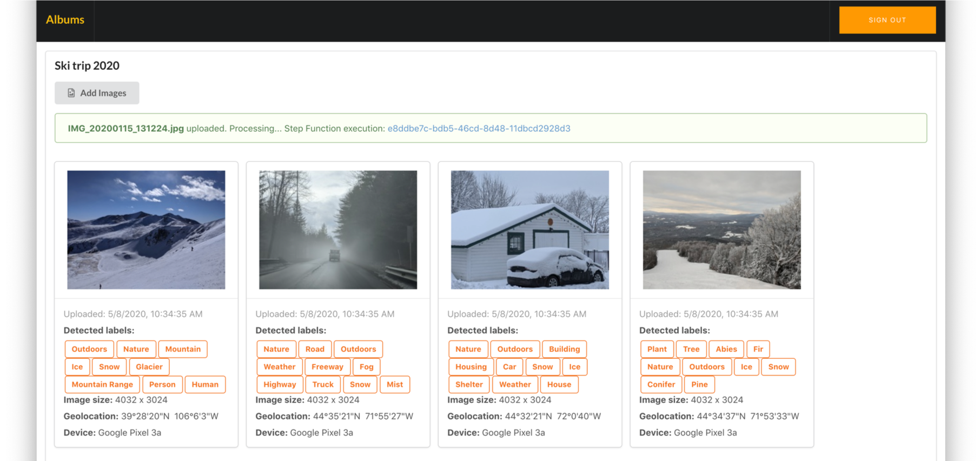
Task: Select the Freeway label tag
Action: pyautogui.click(x=327, y=367)
